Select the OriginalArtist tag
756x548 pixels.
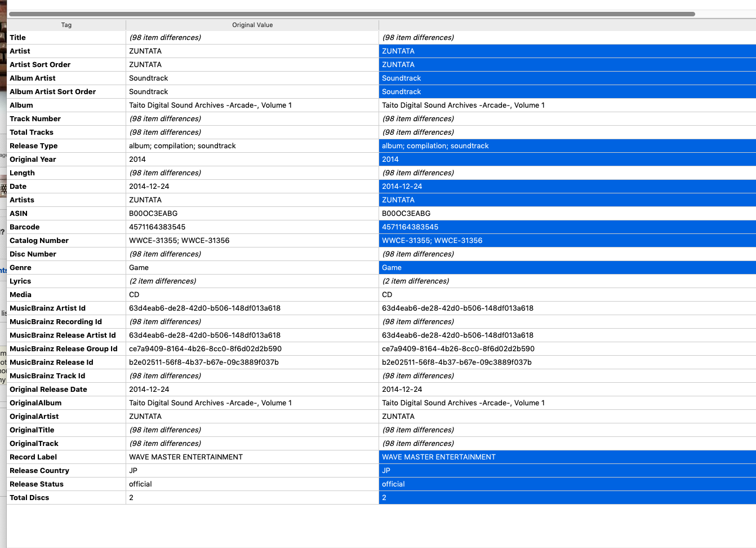coord(34,417)
